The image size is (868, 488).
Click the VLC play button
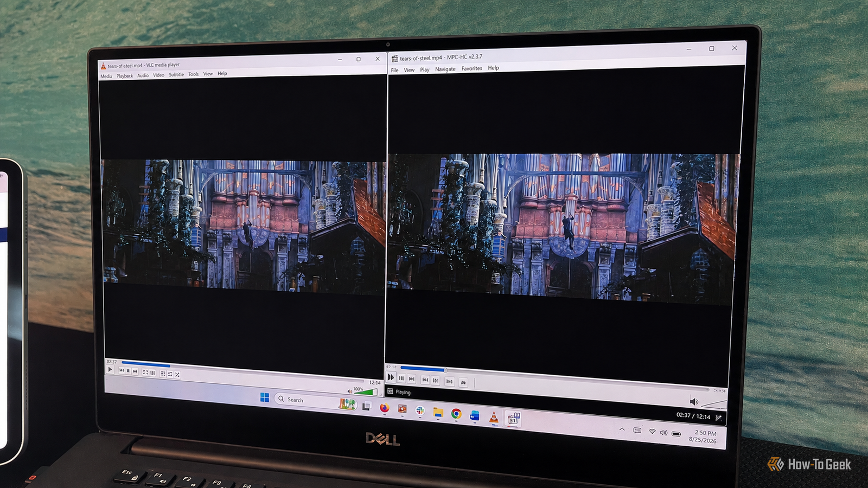(110, 370)
